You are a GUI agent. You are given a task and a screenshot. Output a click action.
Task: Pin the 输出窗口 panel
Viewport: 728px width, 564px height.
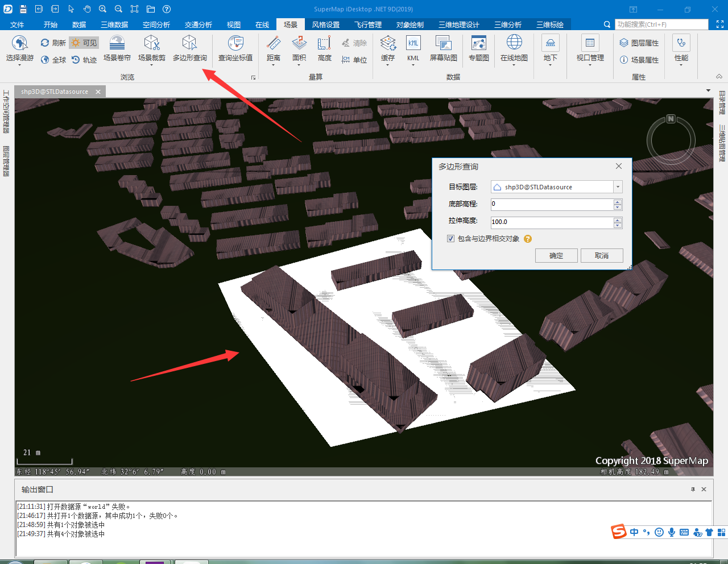click(x=693, y=490)
